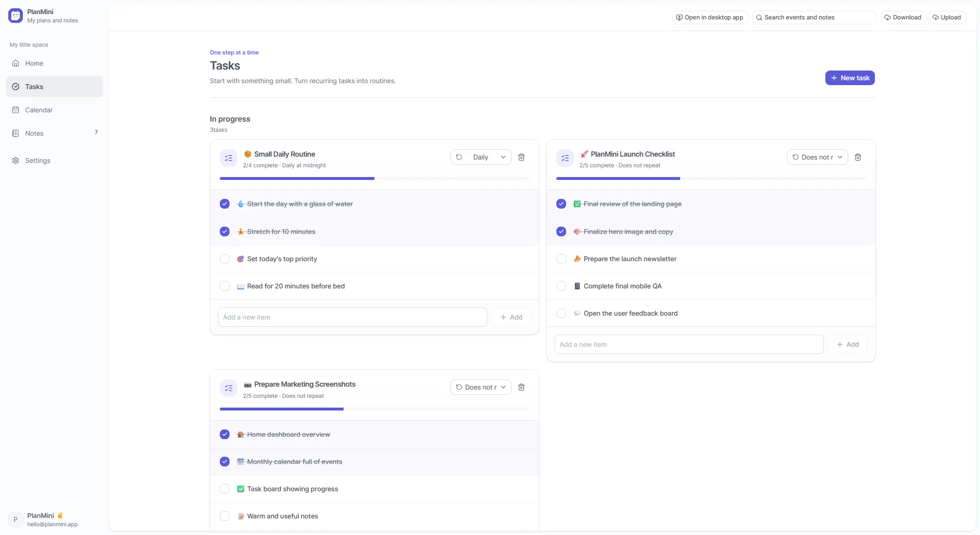980x535 pixels.
Task: Click the Upload button
Action: click(947, 18)
